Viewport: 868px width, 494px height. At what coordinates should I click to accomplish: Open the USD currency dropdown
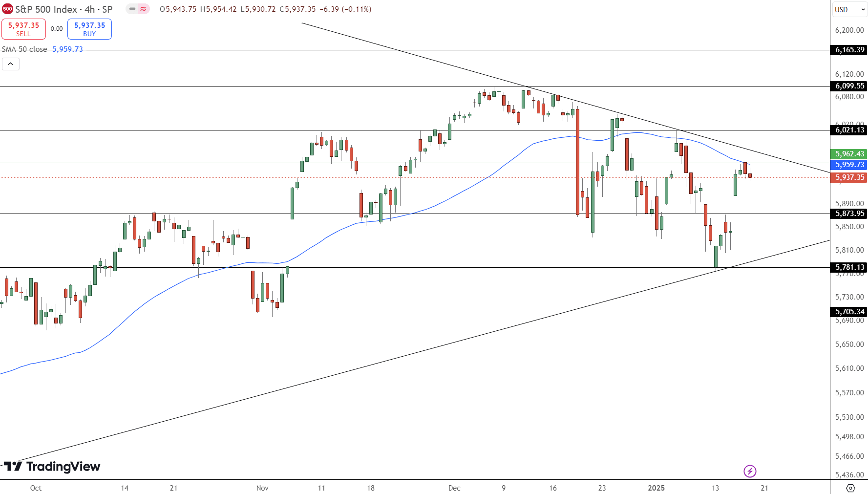(849, 9)
